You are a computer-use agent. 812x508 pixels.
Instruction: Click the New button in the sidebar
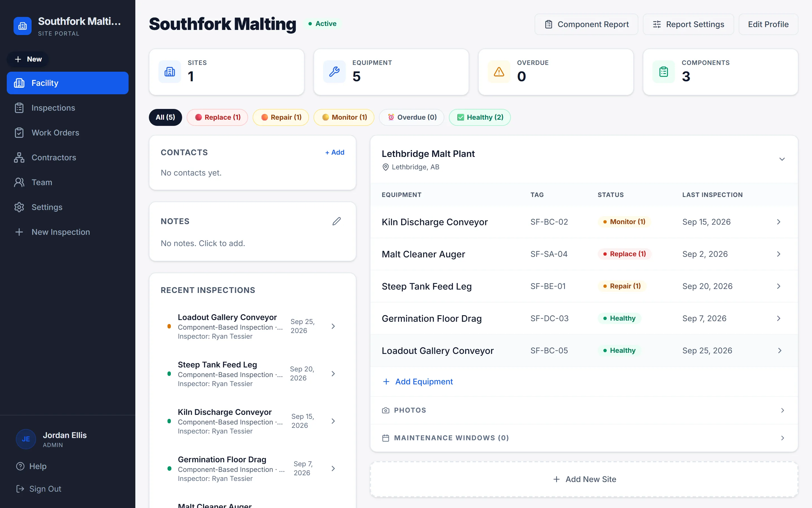coord(28,59)
